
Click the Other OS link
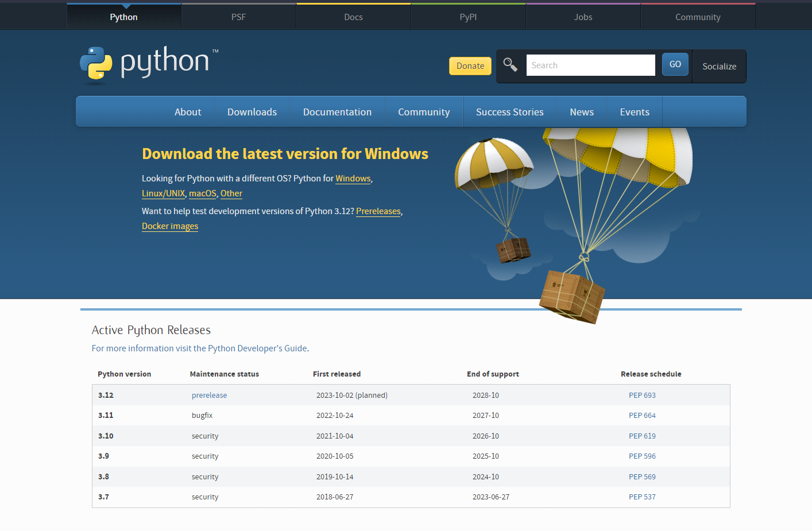(x=231, y=193)
